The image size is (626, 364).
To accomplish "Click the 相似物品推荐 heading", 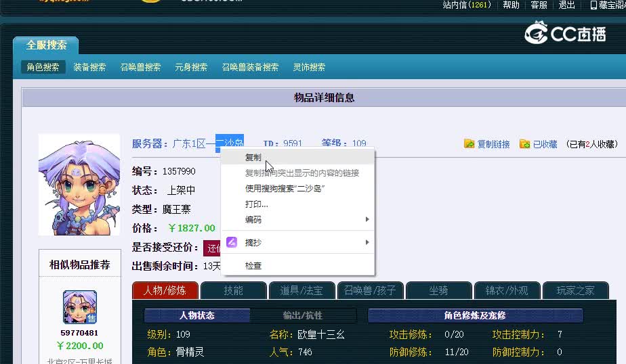I will click(x=79, y=265).
